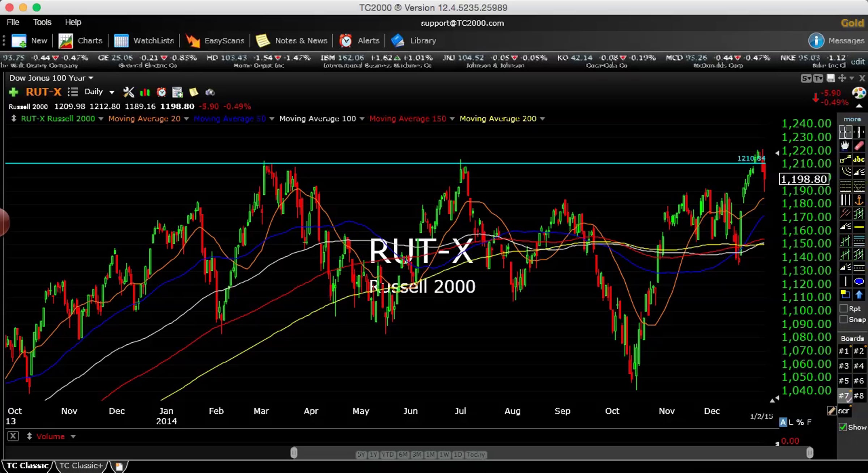Toggle the A arithmetic scale option
This screenshot has height=473, width=868.
[x=783, y=422]
